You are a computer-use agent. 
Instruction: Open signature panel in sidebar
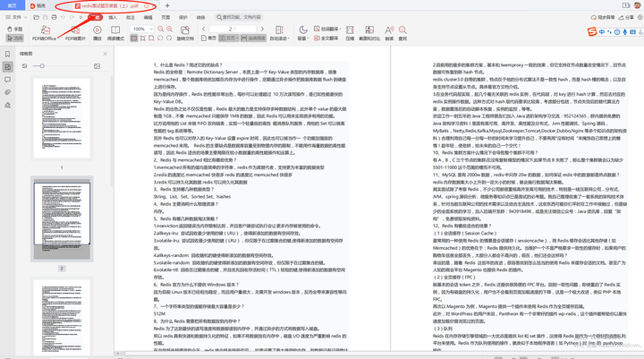[x=7, y=105]
